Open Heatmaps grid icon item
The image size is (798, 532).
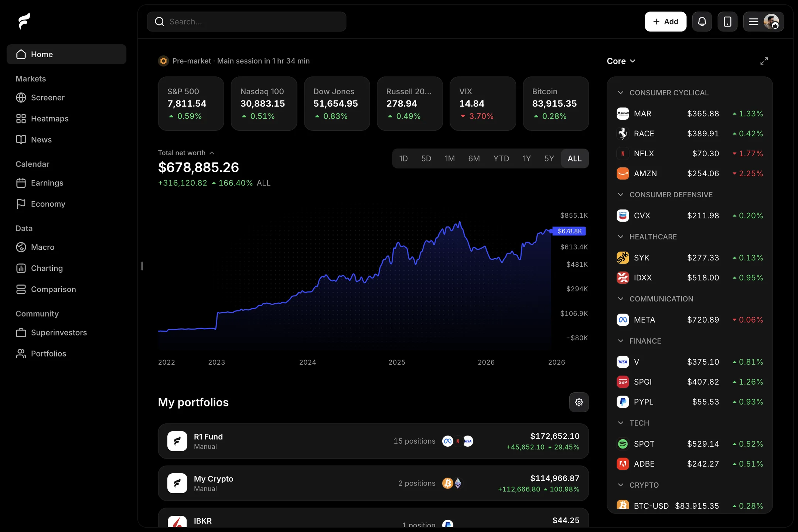[x=21, y=119]
